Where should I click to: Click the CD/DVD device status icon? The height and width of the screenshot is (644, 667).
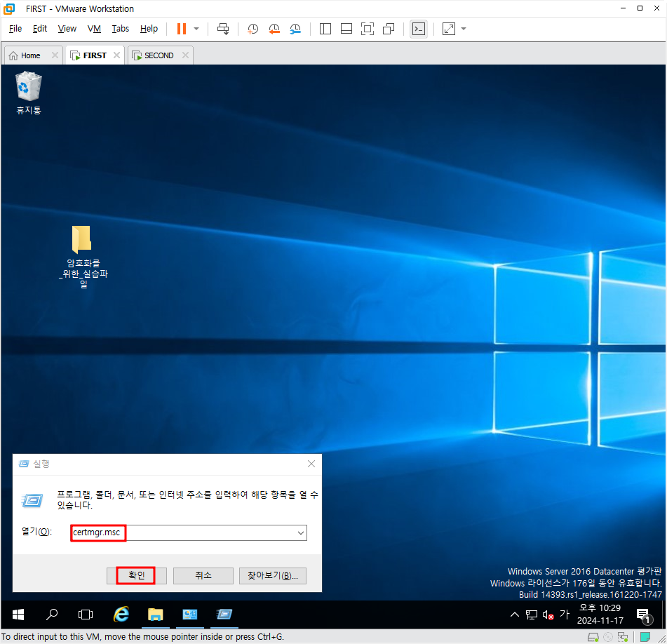pos(608,637)
